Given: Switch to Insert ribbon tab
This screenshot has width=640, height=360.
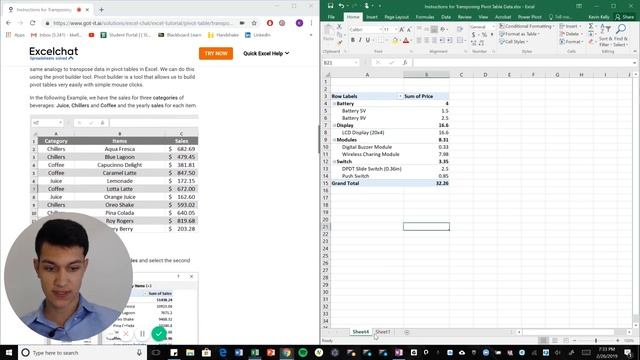Looking at the screenshot, I should [371, 17].
